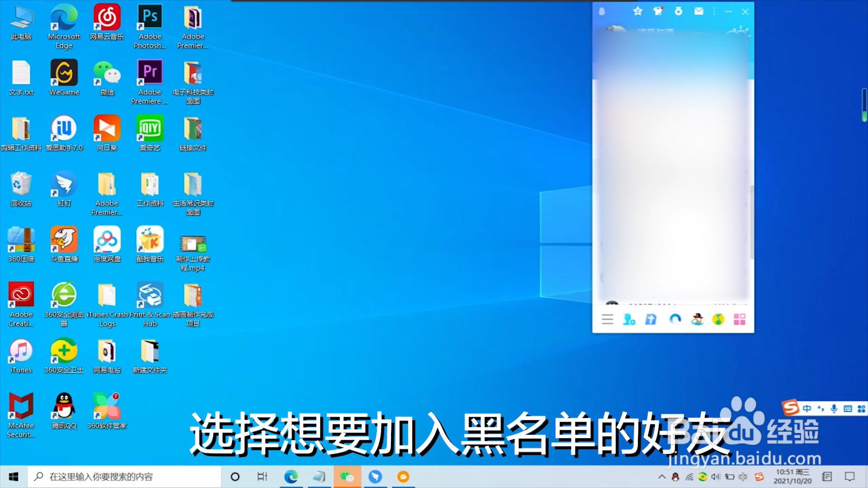Open iQIYI (爱奇艺) desktop shortcut
868x488 pixels.
click(150, 133)
